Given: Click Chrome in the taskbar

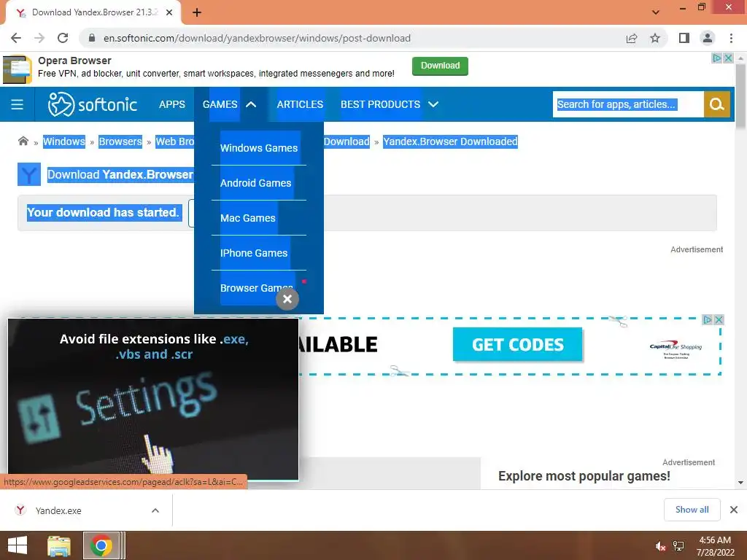Looking at the screenshot, I should coord(101,545).
